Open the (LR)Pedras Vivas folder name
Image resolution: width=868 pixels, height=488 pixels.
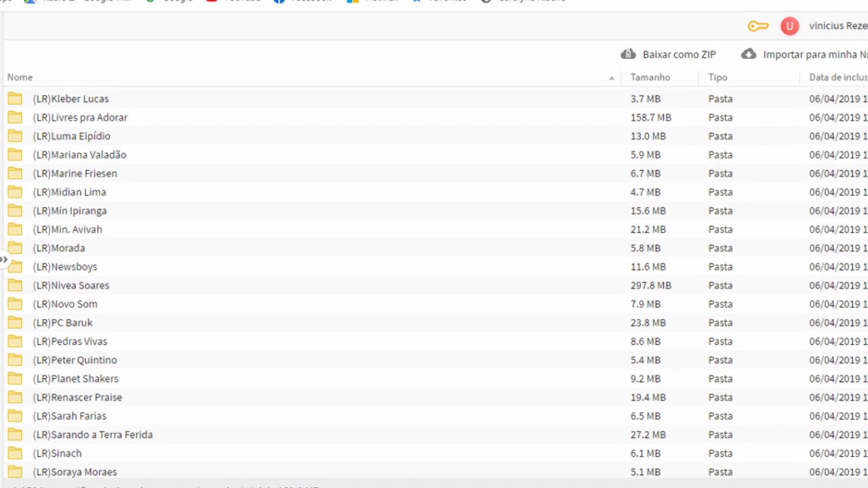70,341
